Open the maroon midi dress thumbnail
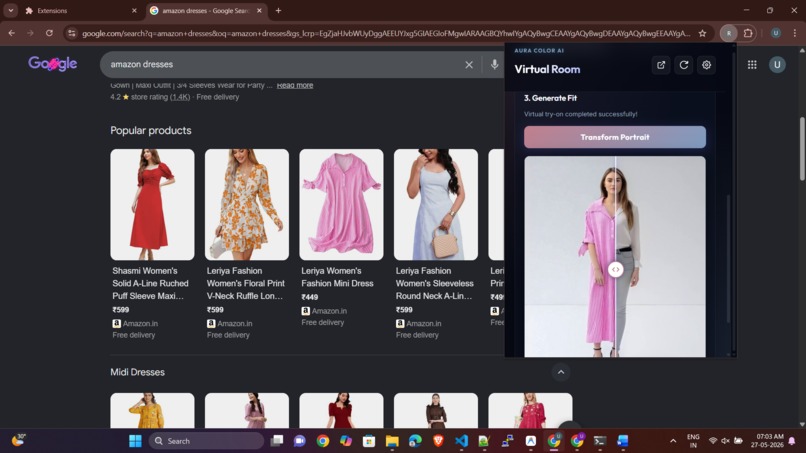Image resolution: width=806 pixels, height=453 pixels. (341, 410)
